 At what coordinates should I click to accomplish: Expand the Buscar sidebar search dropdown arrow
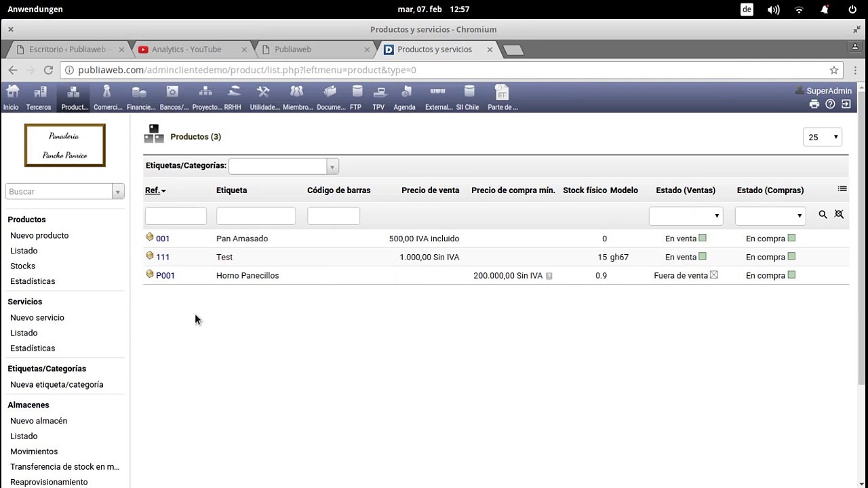pos(118,192)
